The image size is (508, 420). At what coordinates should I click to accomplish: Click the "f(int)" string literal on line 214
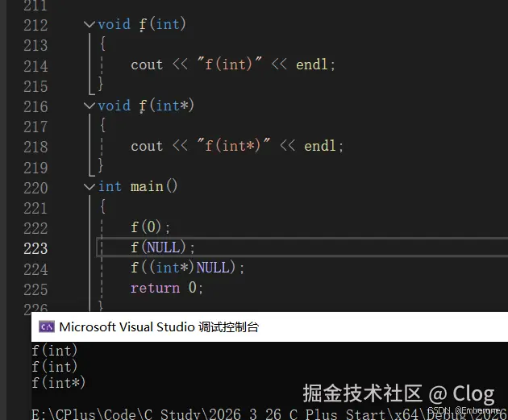point(230,64)
